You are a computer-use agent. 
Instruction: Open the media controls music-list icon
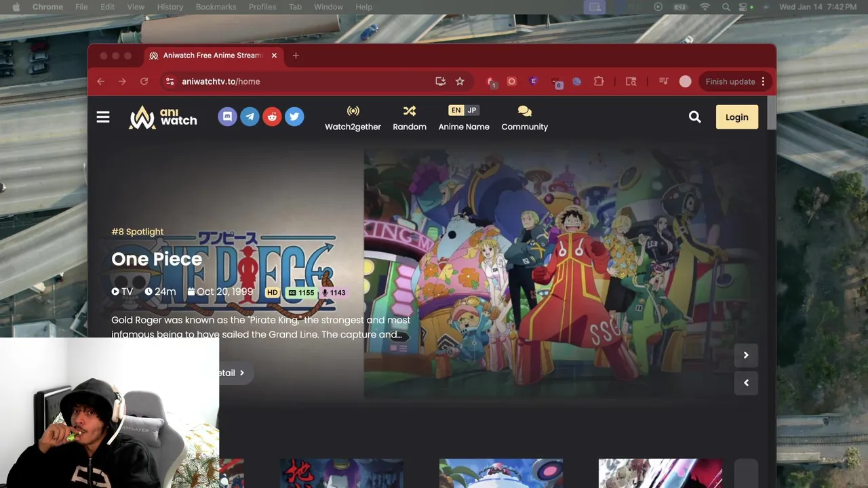pos(664,81)
